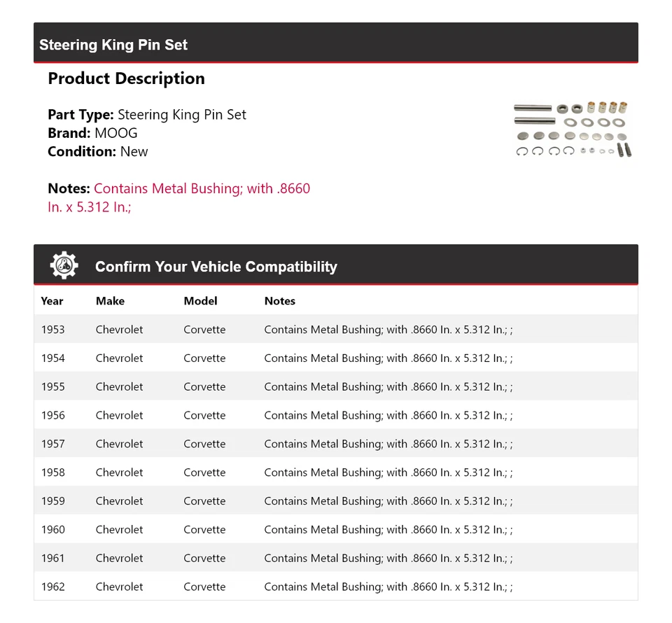Open the king pin set product image
Image resolution: width=672 pixels, height=623 pixels.
click(572, 129)
